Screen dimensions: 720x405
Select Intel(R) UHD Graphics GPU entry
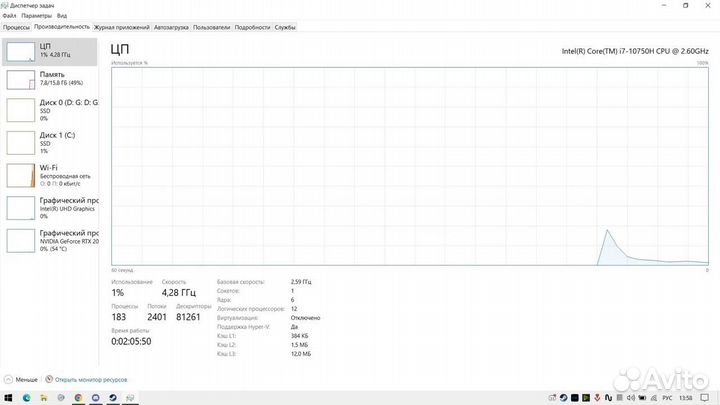pos(50,208)
